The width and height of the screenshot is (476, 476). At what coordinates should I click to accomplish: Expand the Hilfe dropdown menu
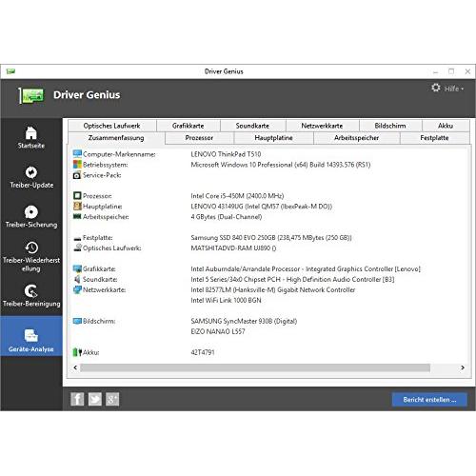pos(454,89)
